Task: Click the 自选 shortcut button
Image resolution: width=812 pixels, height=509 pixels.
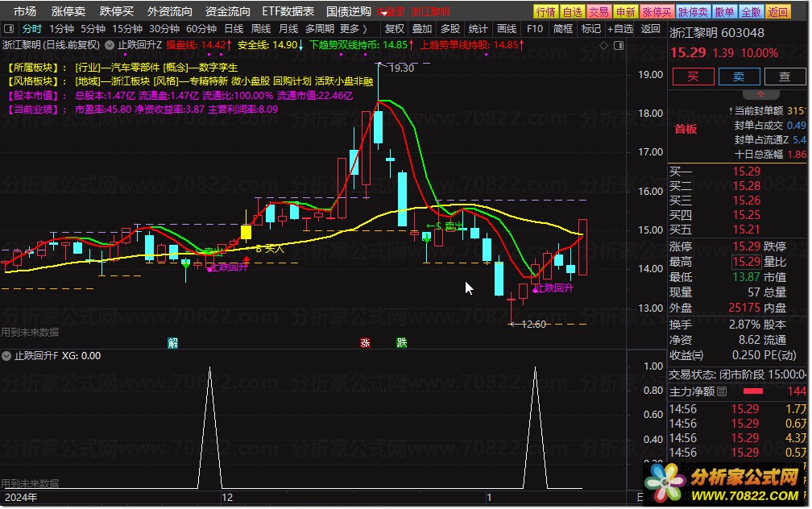Action: (x=572, y=12)
